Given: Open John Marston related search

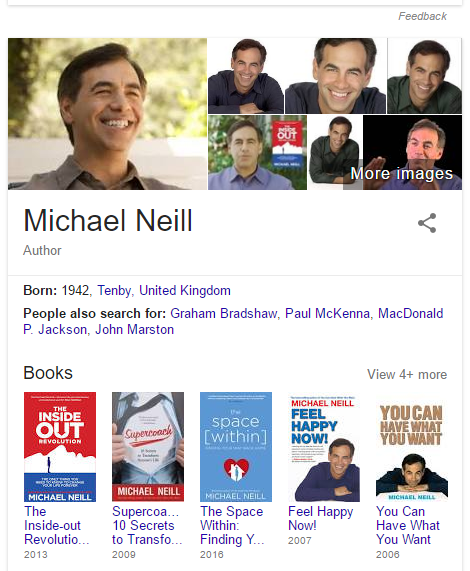Looking at the screenshot, I should (134, 330).
